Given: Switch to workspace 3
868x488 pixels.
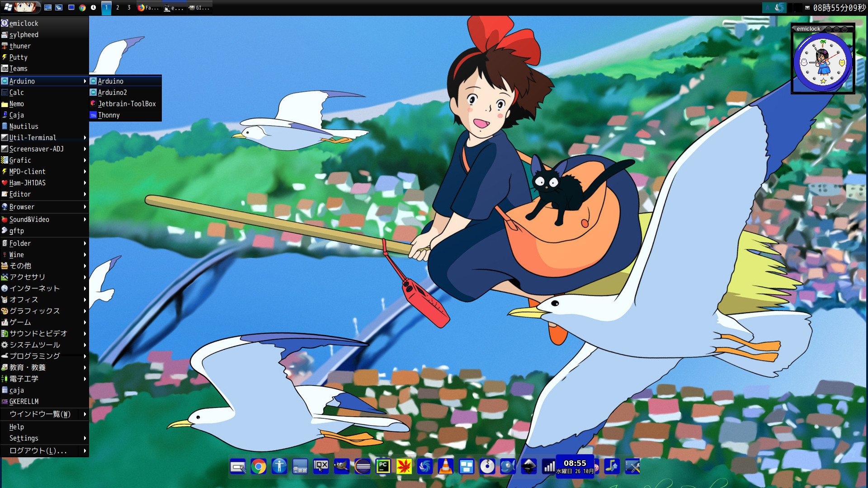Looking at the screenshot, I should [129, 8].
